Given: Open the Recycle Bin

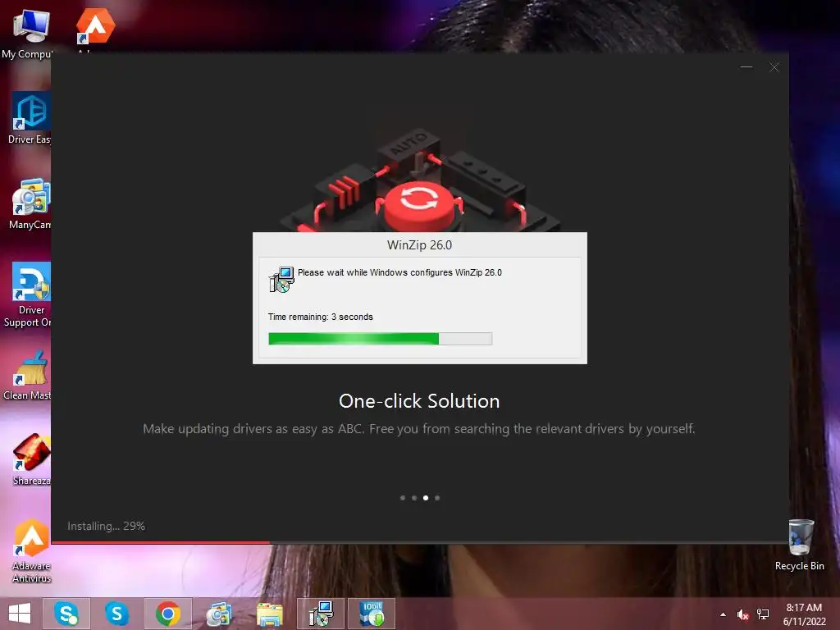Looking at the screenshot, I should point(800,545).
